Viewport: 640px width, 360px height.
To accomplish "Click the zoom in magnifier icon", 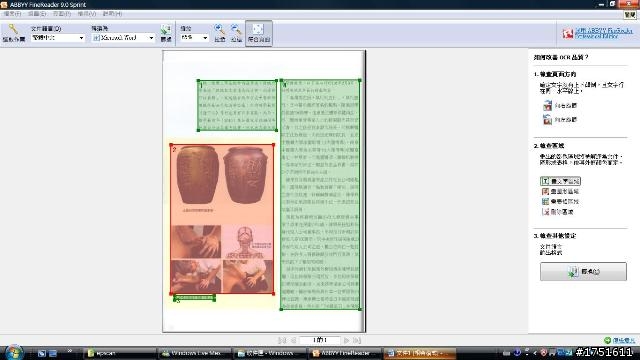I will [220, 33].
